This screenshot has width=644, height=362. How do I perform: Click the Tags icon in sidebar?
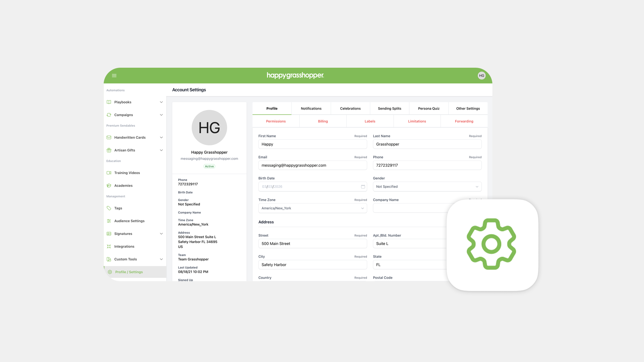coord(109,208)
